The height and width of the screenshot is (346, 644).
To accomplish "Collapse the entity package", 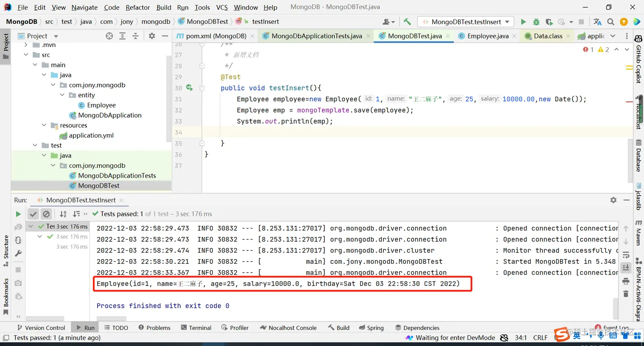I will [62, 95].
